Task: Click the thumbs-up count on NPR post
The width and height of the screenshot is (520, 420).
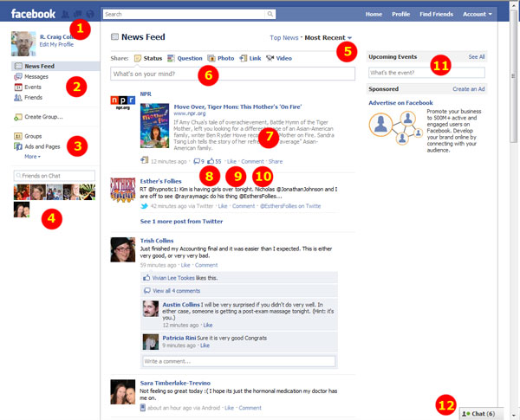Action: pos(214,161)
